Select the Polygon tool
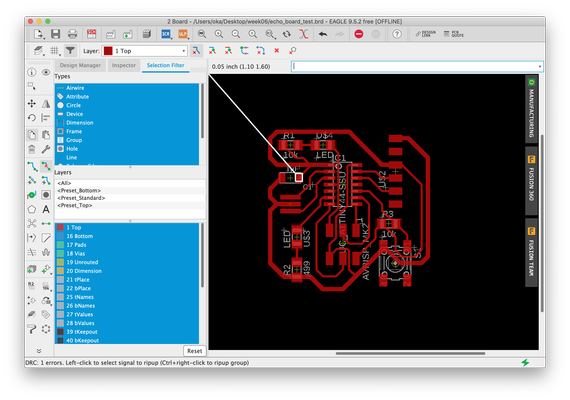Viewport: 570px width, 400px height. coord(32,209)
